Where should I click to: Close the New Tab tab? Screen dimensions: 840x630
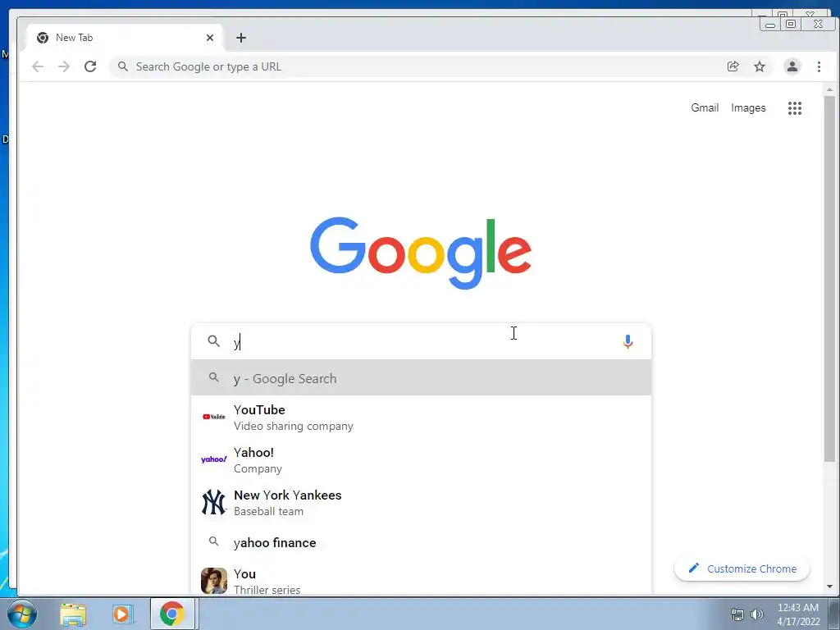click(x=210, y=38)
